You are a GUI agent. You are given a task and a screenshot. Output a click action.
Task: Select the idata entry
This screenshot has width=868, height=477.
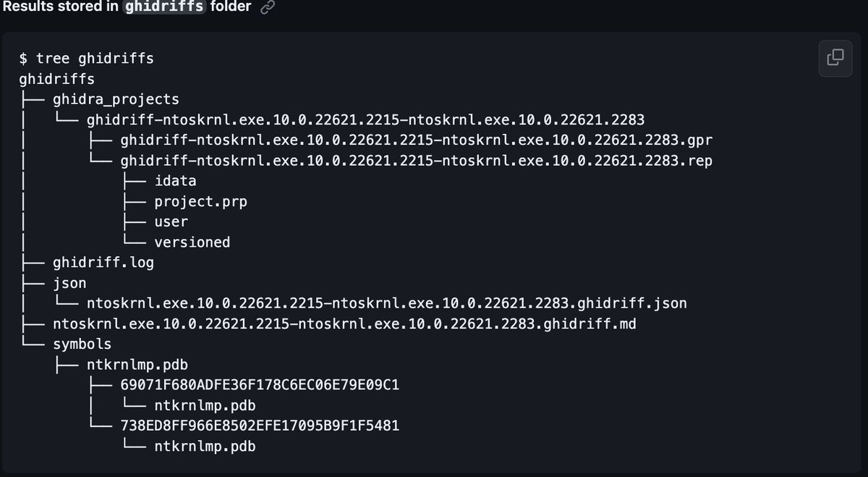(175, 181)
